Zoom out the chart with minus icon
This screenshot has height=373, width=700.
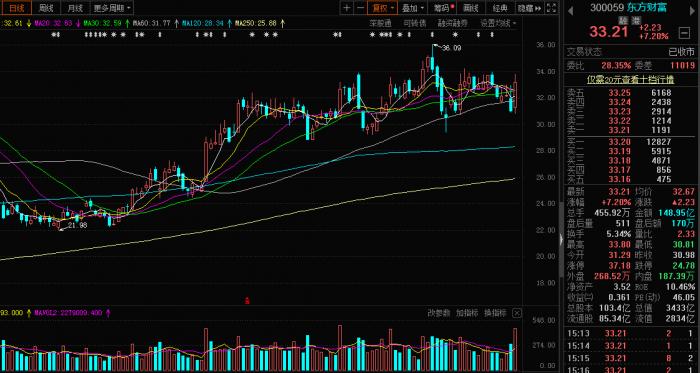pos(360,8)
